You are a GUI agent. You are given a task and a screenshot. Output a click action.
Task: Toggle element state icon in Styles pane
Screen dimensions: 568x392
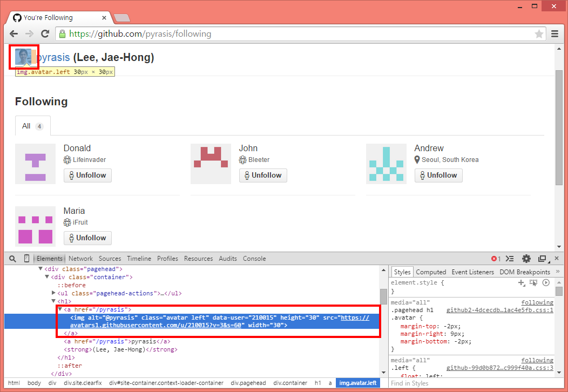pyautogui.click(x=533, y=282)
